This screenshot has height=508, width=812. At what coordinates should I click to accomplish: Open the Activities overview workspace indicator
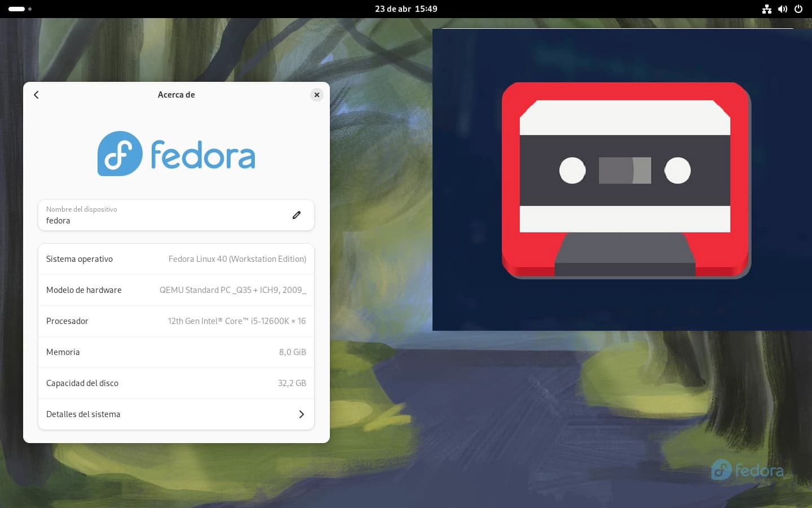coord(20,9)
